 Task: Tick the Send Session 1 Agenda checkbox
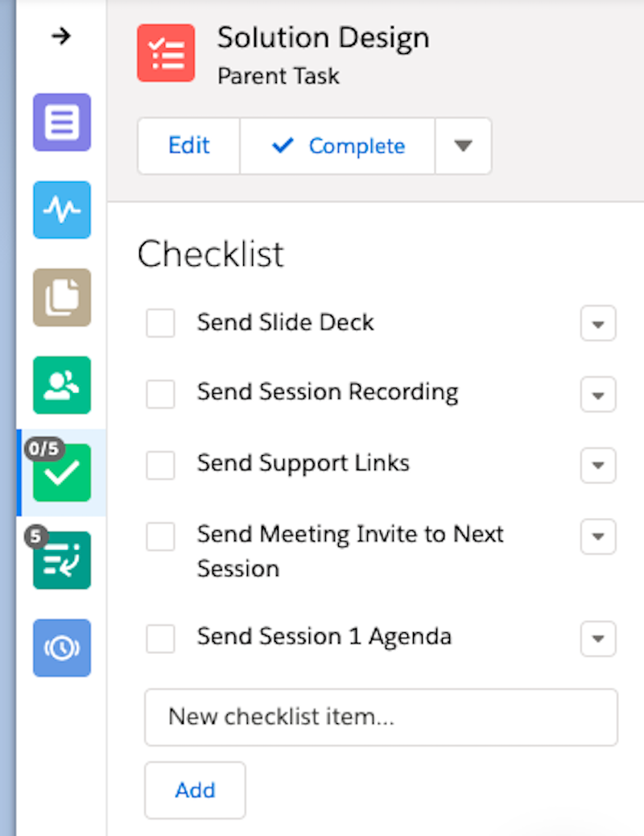160,639
